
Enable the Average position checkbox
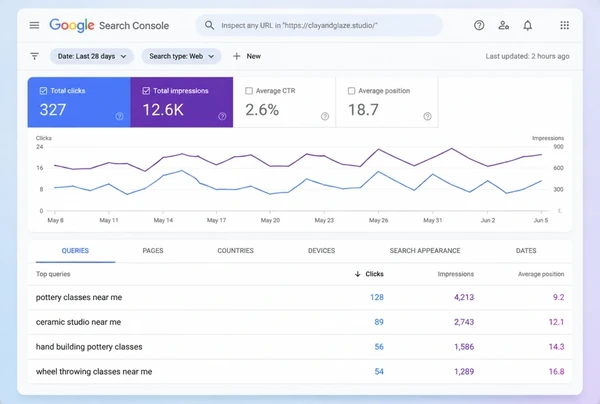pyautogui.click(x=351, y=91)
